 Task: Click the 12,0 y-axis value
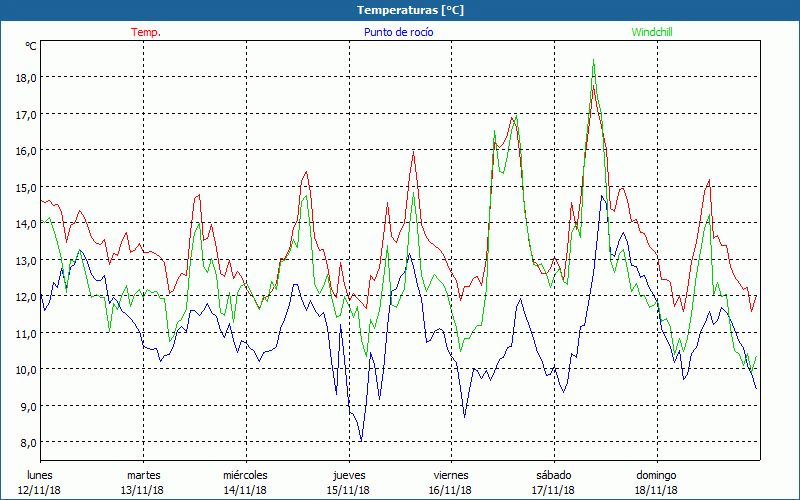click(27, 297)
